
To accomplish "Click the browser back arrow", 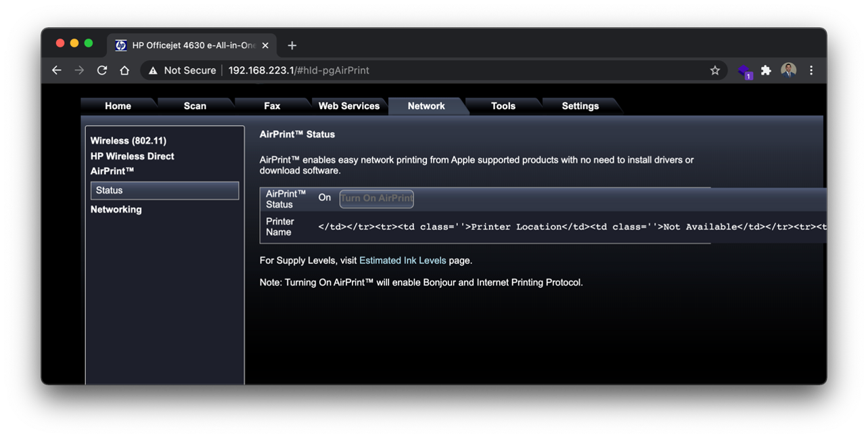I will 57,70.
